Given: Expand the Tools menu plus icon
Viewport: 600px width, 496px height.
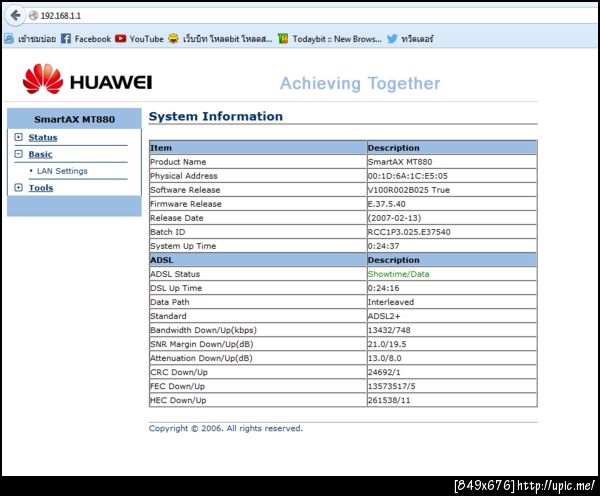Looking at the screenshot, I should point(18,188).
